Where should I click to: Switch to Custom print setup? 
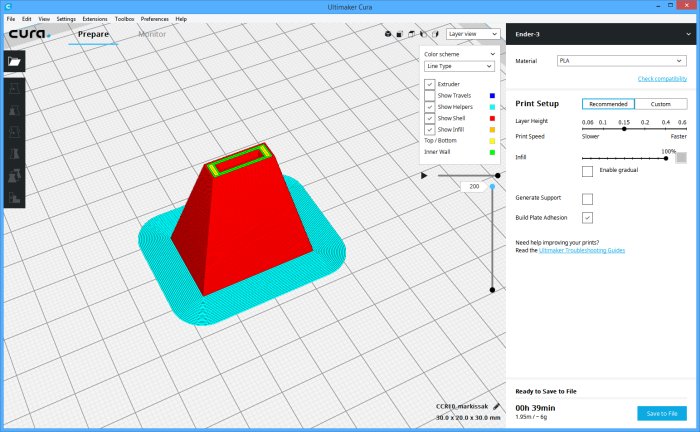661,104
